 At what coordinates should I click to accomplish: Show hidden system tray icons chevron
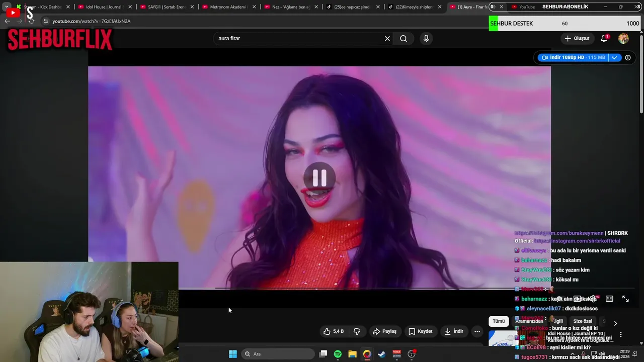coord(572,354)
